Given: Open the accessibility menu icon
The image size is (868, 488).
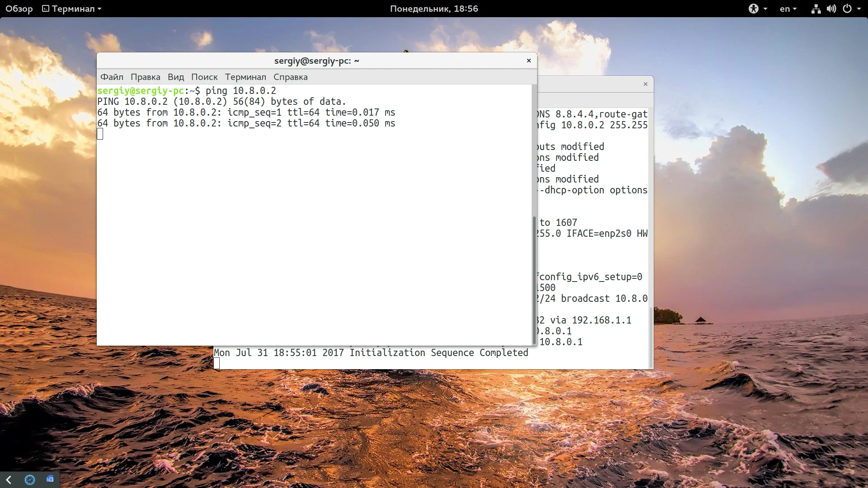Looking at the screenshot, I should [x=753, y=9].
